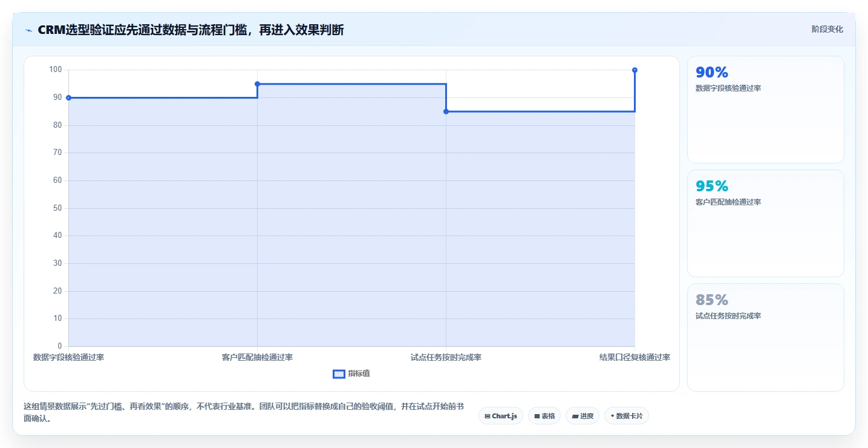Select the 数据卡片 chip
868x448 pixels.
pyautogui.click(x=627, y=416)
